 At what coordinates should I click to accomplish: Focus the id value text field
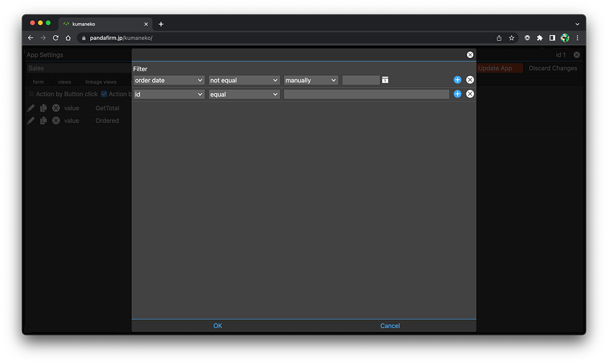366,94
